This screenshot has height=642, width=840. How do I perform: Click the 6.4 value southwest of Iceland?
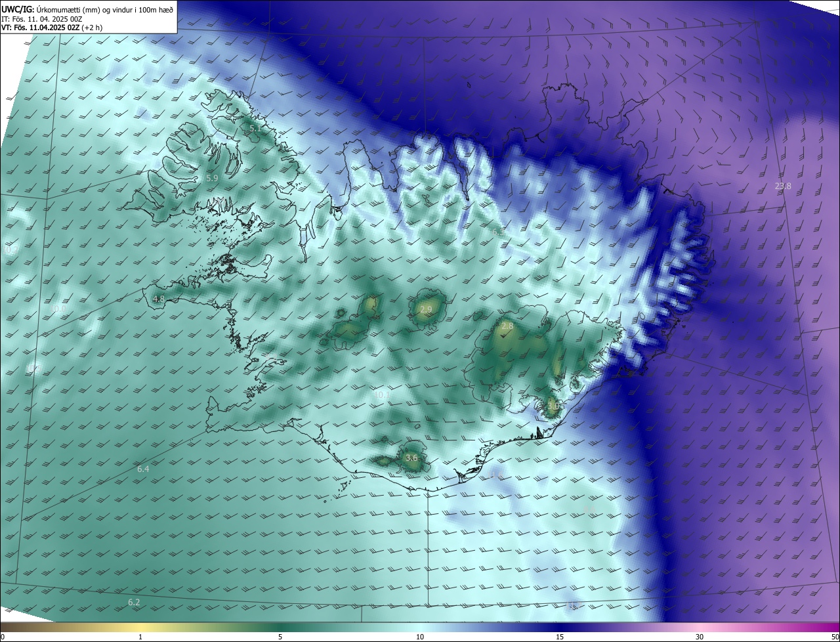tap(143, 469)
